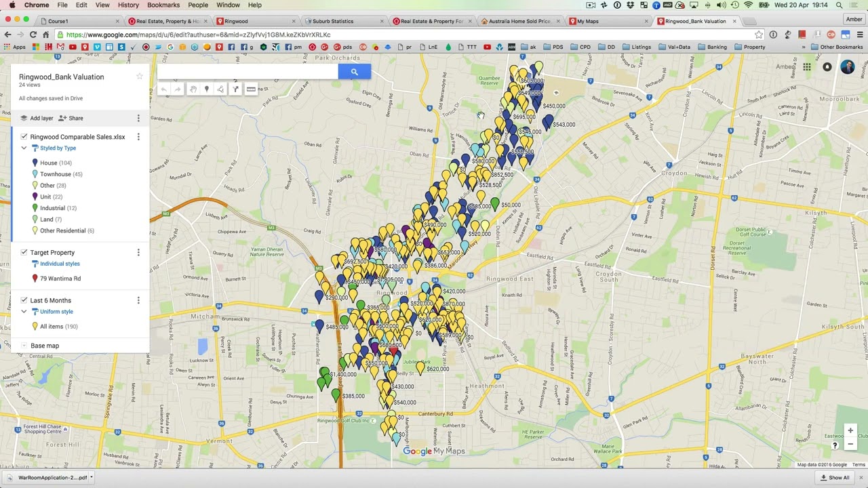The height and width of the screenshot is (488, 868).
Task: Open Styled by Type style settings
Action: tap(54, 148)
